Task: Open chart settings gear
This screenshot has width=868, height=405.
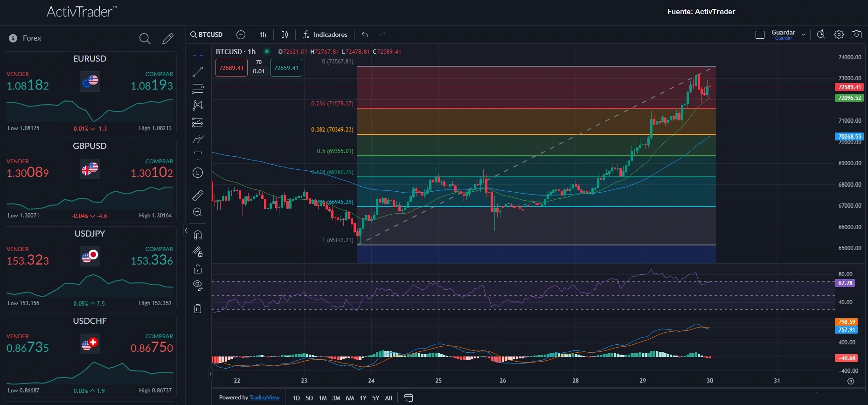Action: tap(839, 35)
